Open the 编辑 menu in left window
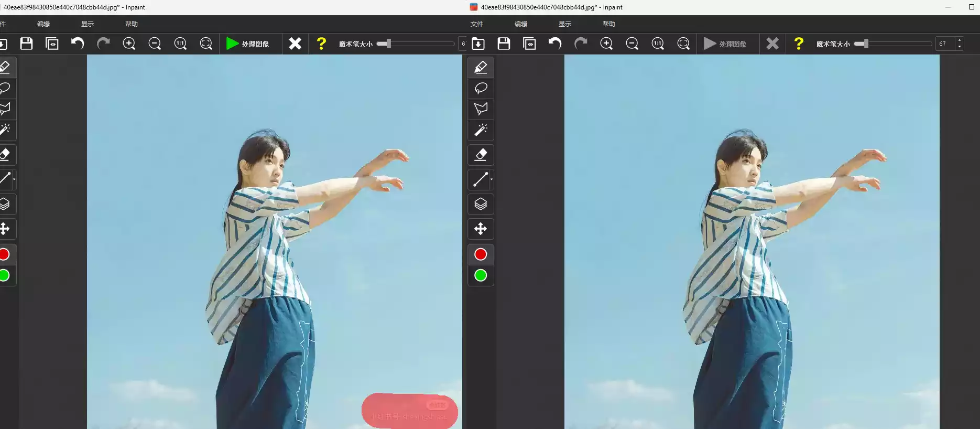 tap(43, 24)
